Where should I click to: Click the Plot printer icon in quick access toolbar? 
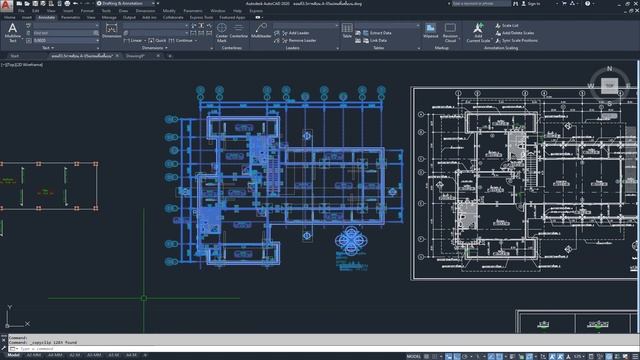(67, 4)
